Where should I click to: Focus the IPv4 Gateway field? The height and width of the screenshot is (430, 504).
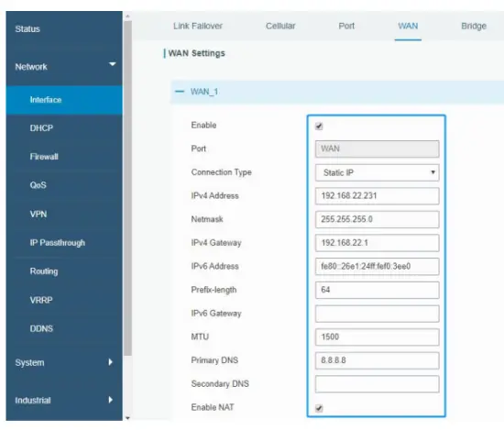point(377,243)
